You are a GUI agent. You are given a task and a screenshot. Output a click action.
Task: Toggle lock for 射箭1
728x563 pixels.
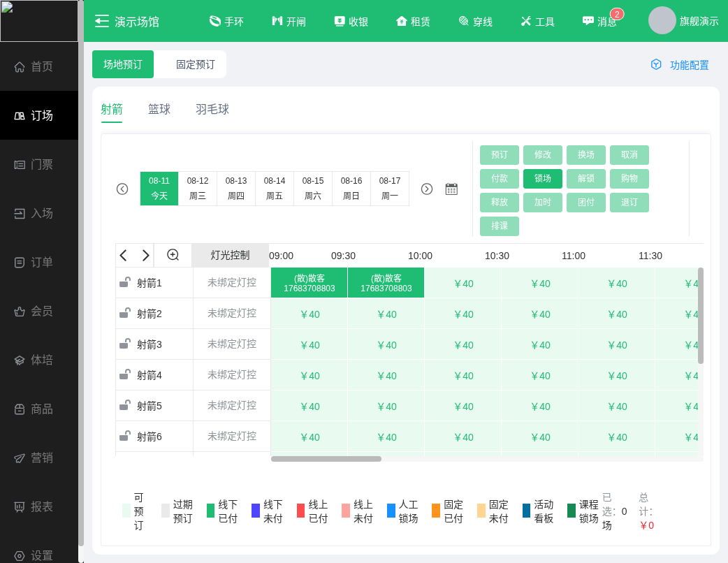124,282
